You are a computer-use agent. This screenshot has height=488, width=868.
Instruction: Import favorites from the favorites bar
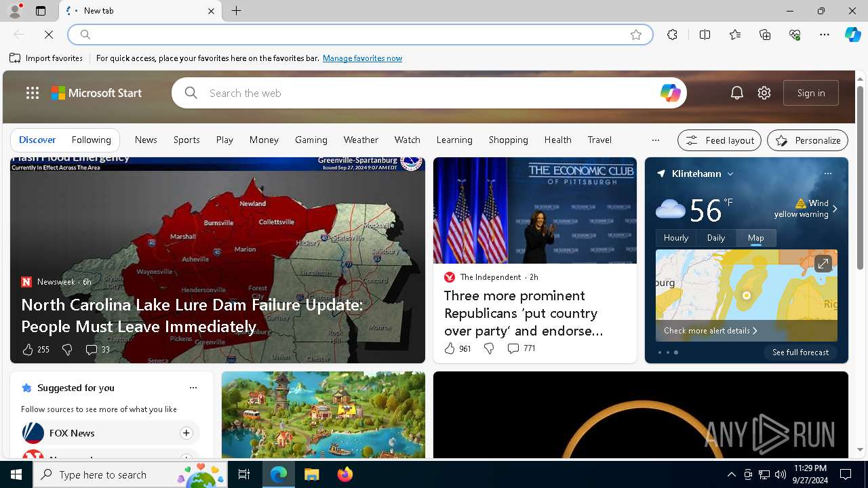(x=46, y=58)
